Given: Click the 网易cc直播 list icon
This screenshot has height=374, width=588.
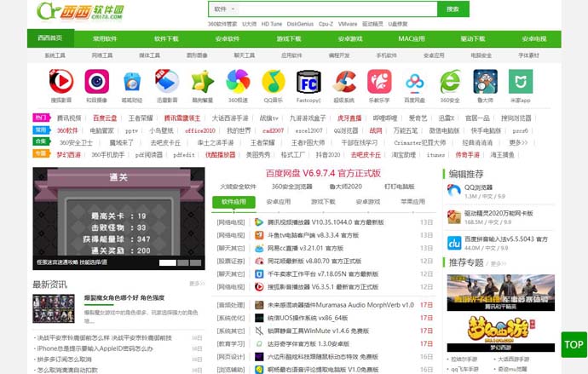Looking at the screenshot, I should (x=259, y=248).
